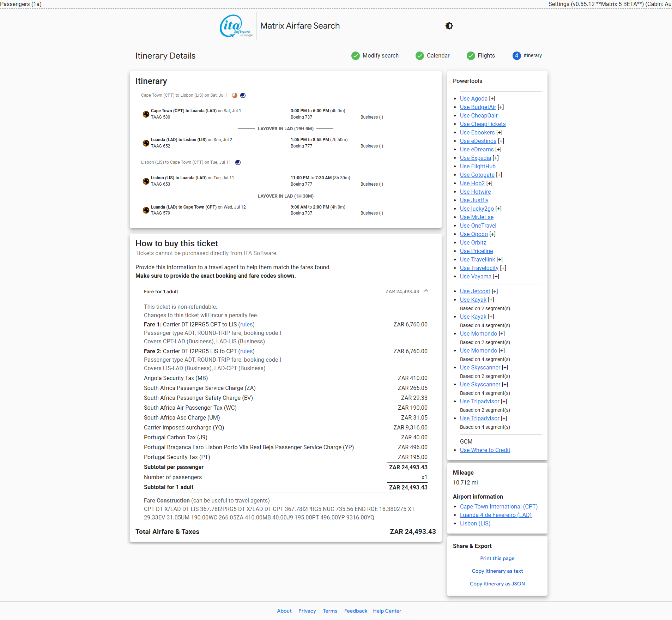This screenshot has height=620, width=672.
Task: Click the blue step 4 Itinerary circle
Action: coord(516,56)
